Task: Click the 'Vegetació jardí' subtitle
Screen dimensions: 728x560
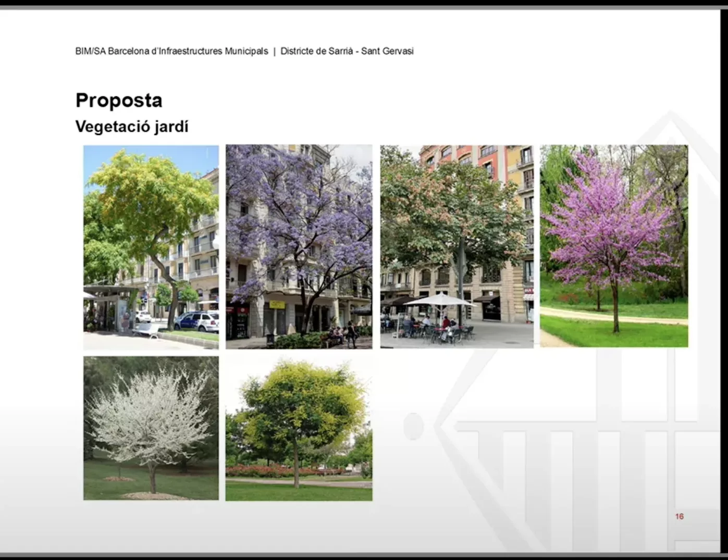Action: pyautogui.click(x=132, y=127)
